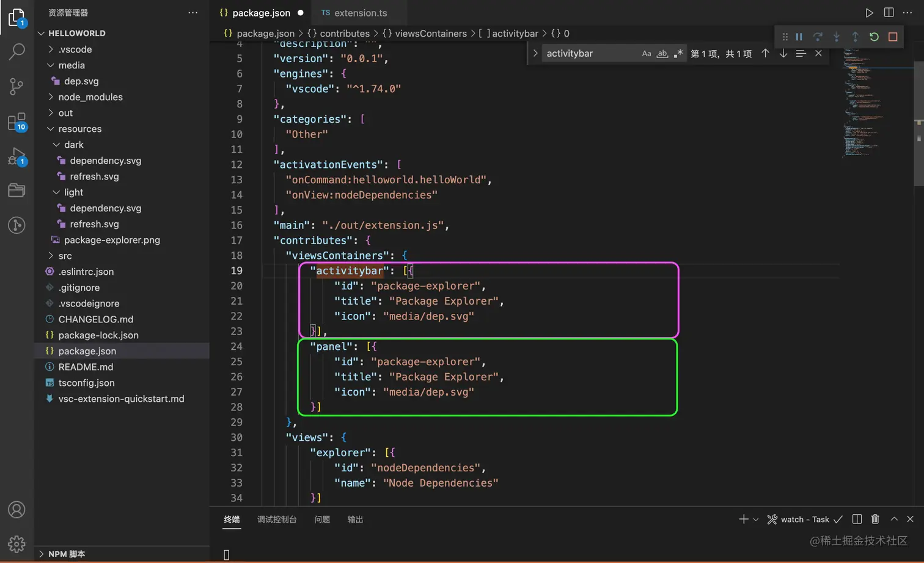Open the Run and Debug view
Viewport: 924px width, 563px height.
(16, 157)
